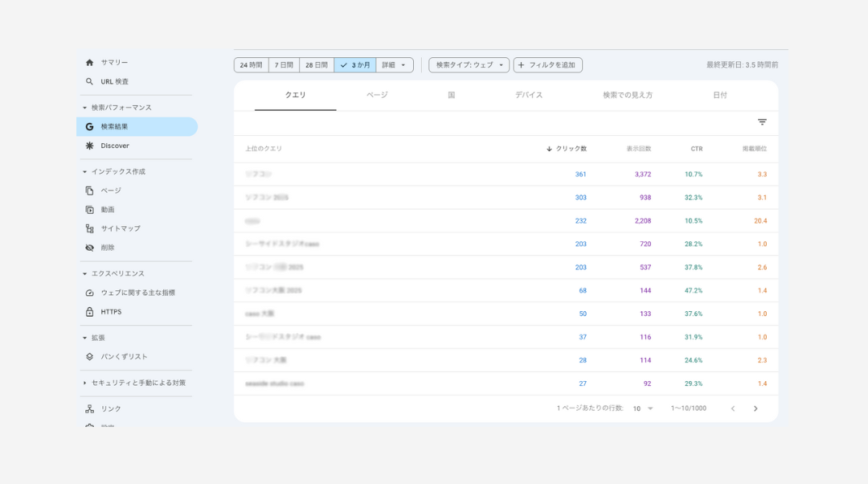Select the 7 日間 date range
The height and width of the screenshot is (484, 868).
pos(284,65)
